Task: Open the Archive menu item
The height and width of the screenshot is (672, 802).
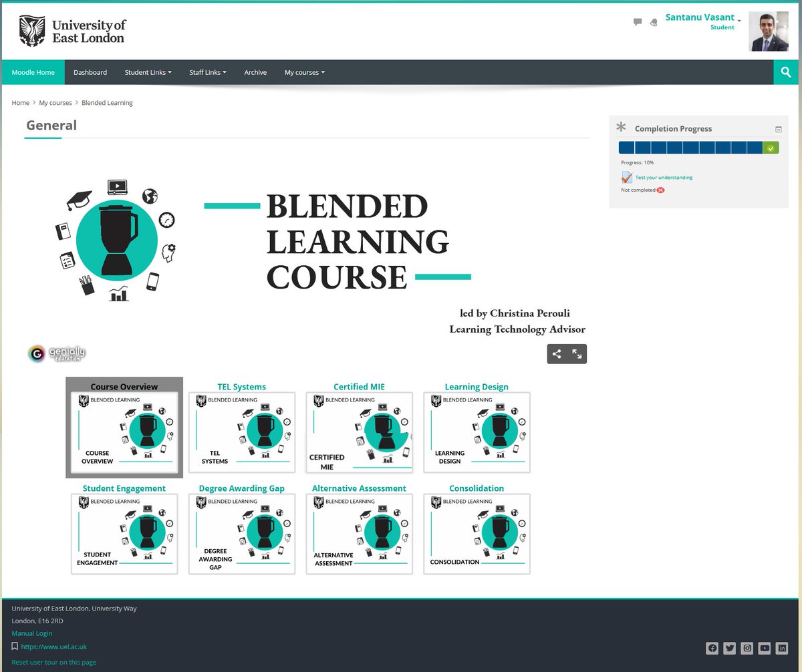Action: (255, 72)
